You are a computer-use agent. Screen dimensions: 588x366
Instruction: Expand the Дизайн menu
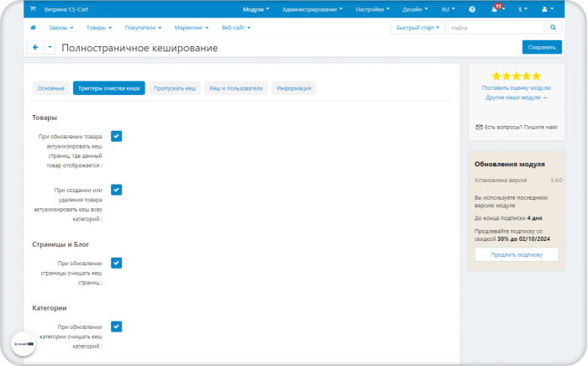tap(415, 9)
